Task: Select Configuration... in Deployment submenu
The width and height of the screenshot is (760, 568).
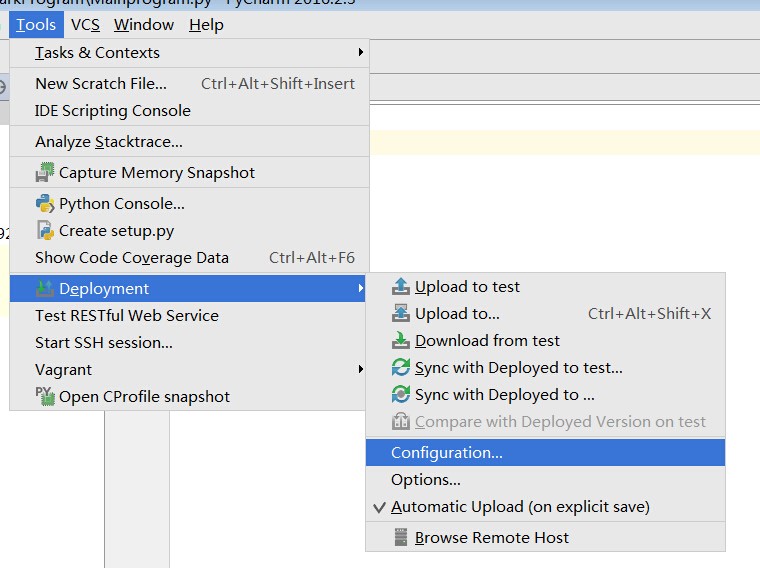Action: tap(545, 453)
